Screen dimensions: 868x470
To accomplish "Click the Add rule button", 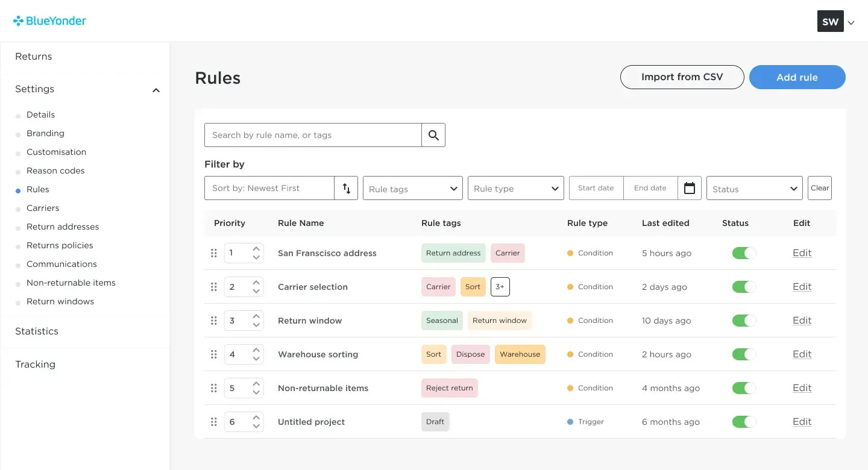I will pos(797,77).
